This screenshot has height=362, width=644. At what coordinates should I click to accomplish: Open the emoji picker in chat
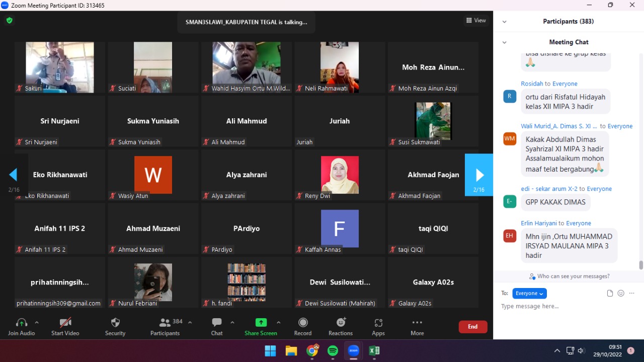(621, 293)
